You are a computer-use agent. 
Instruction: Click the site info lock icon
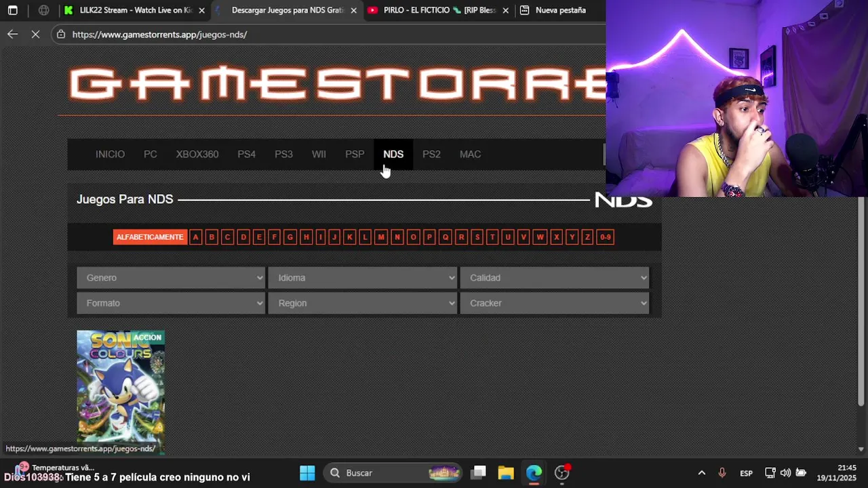tap(61, 34)
